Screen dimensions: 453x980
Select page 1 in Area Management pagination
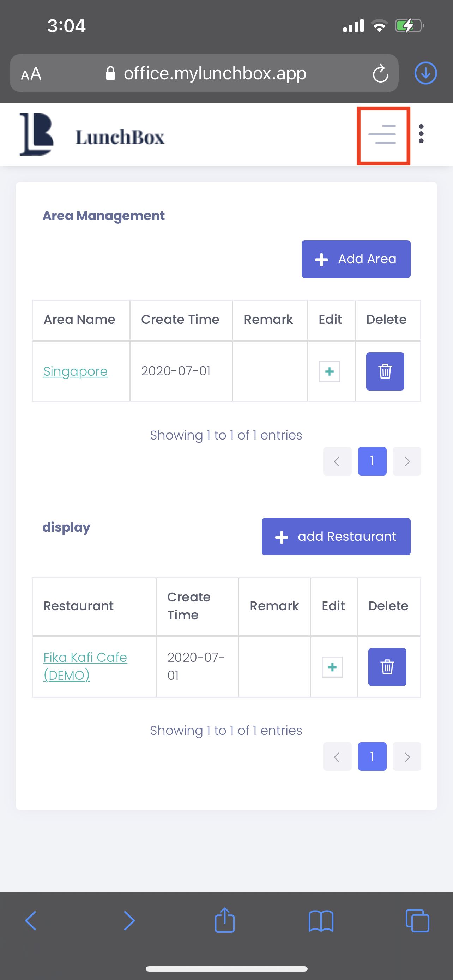coord(372,461)
